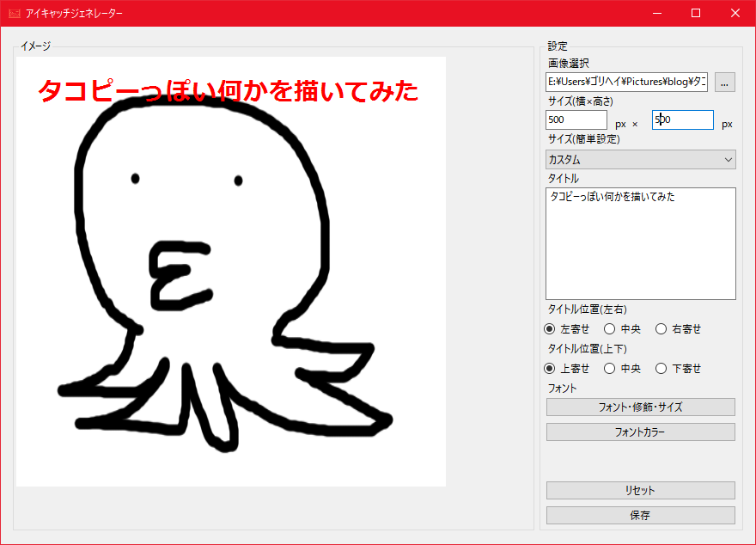Open the フォント･修飾･サイズ dialog
The width and height of the screenshot is (756, 545).
click(641, 407)
